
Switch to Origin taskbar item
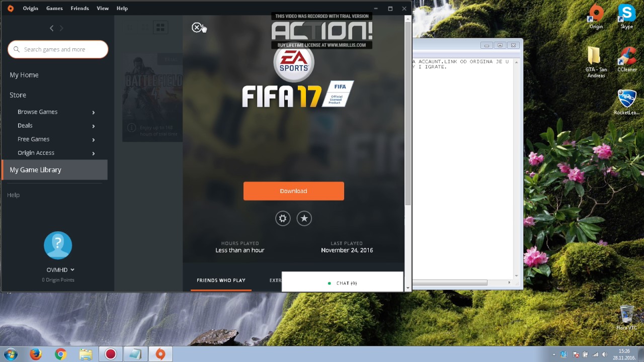point(160,354)
